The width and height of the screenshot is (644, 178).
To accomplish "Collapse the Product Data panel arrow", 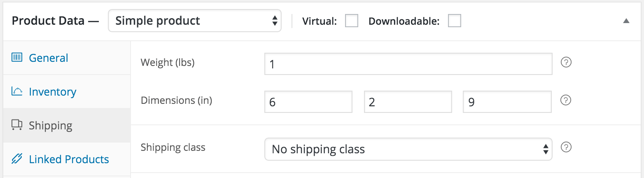I will 626,21.
